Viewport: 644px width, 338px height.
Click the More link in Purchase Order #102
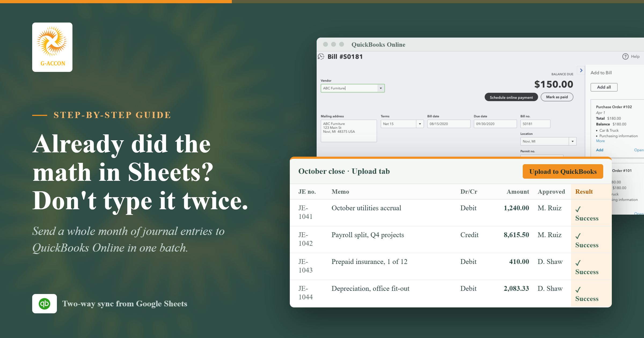click(600, 141)
